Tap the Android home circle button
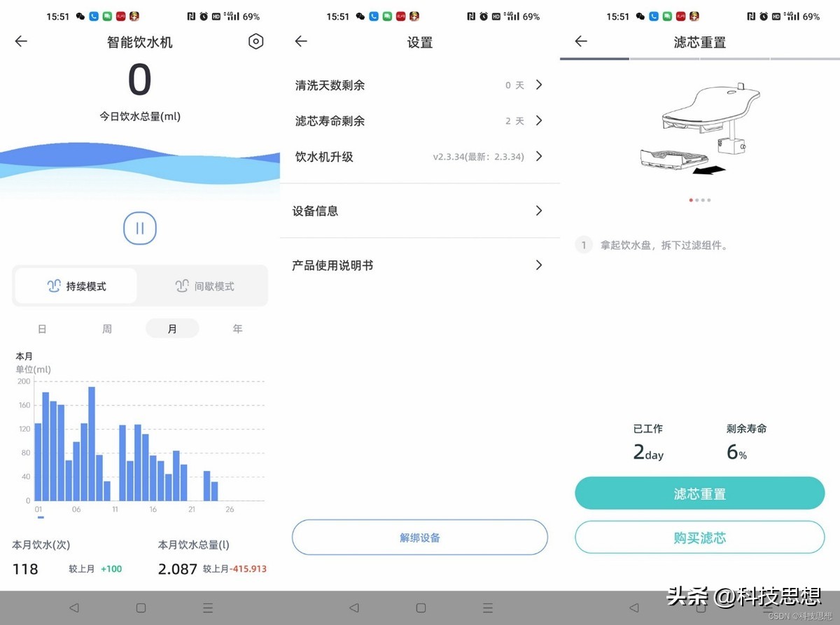 click(x=140, y=608)
